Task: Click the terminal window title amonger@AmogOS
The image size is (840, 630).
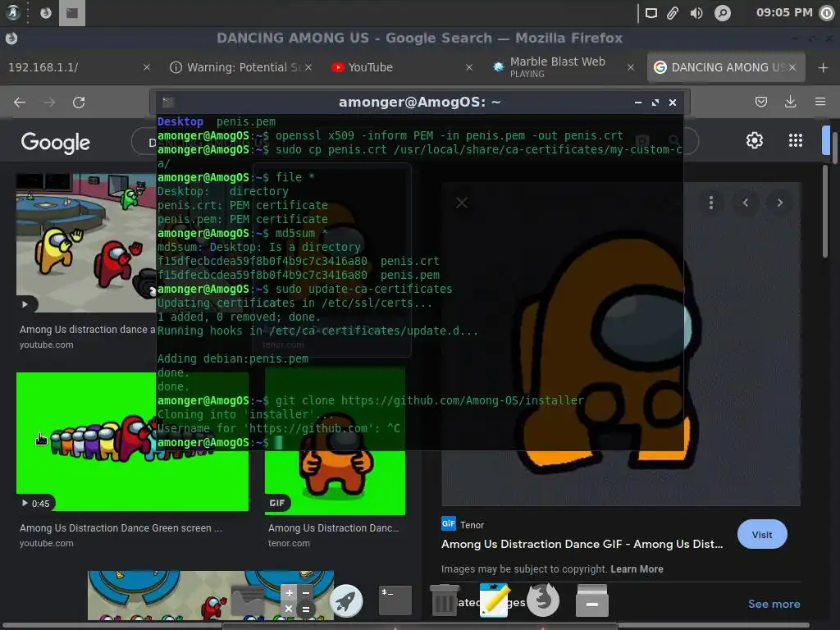Action: [419, 102]
